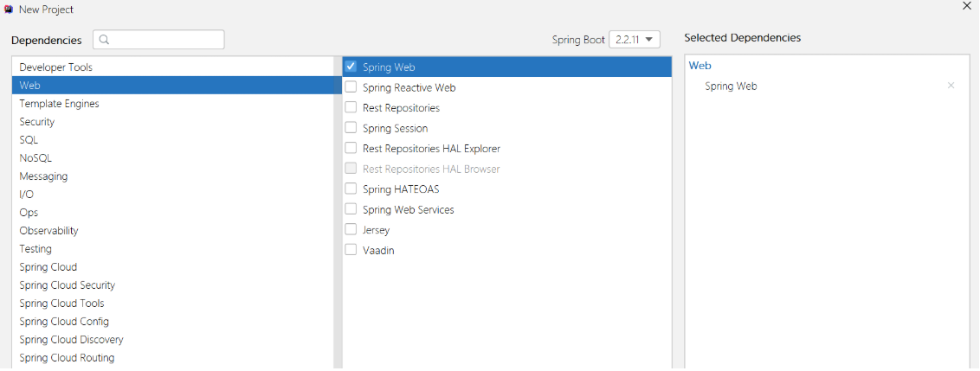
Task: Select the Spring Cloud Tools category
Action: pyautogui.click(x=173, y=303)
